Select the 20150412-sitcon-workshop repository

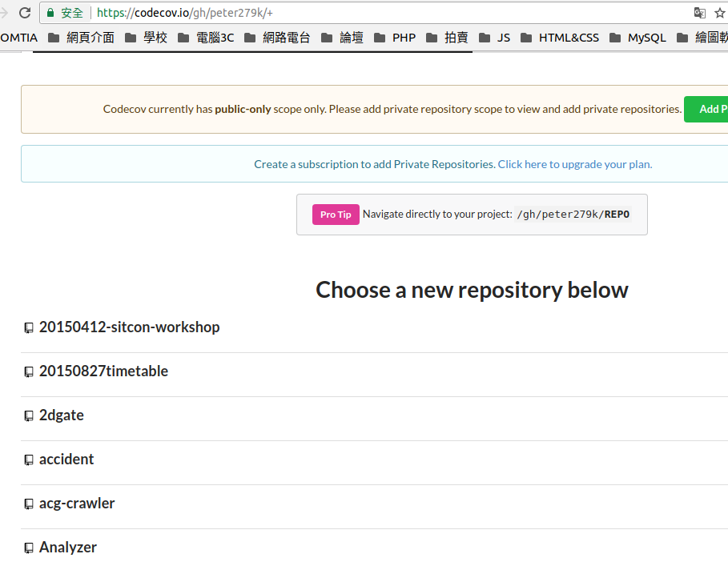click(129, 327)
